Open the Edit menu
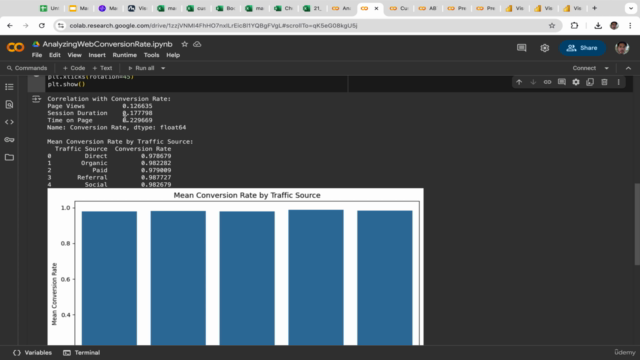Image resolution: width=640 pixels, height=360 pixels. (x=55, y=55)
